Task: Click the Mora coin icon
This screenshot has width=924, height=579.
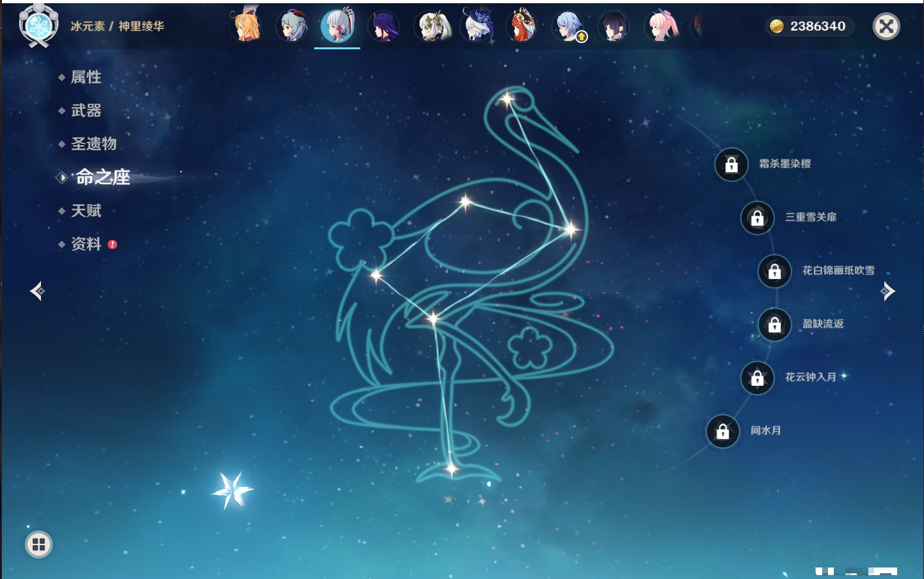Action: (777, 26)
